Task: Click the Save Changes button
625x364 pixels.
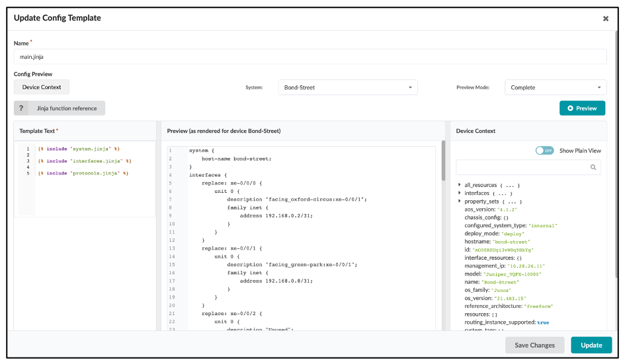Action: point(534,345)
